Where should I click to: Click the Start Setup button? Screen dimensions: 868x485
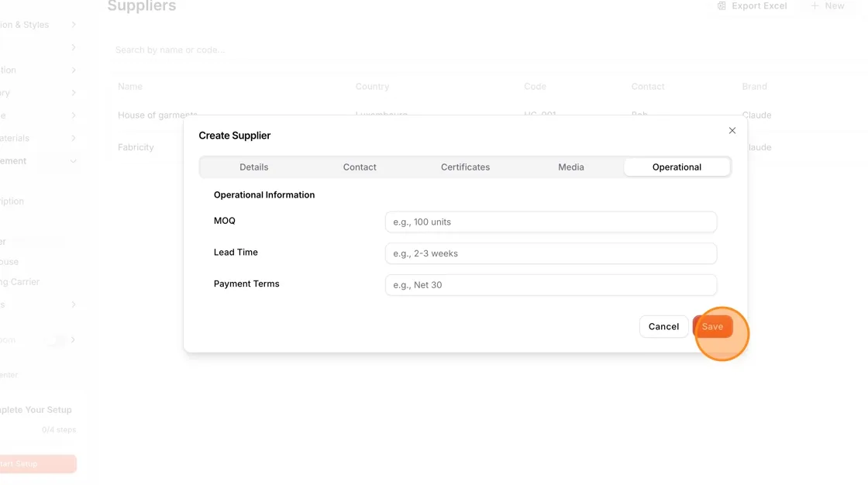click(38, 464)
